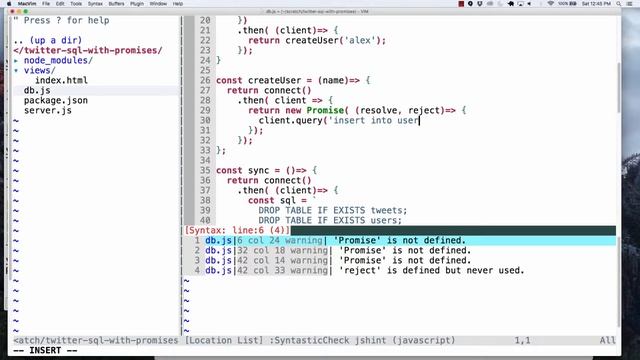Click line number 26 in the gutter
640x360 pixels.
205,80
